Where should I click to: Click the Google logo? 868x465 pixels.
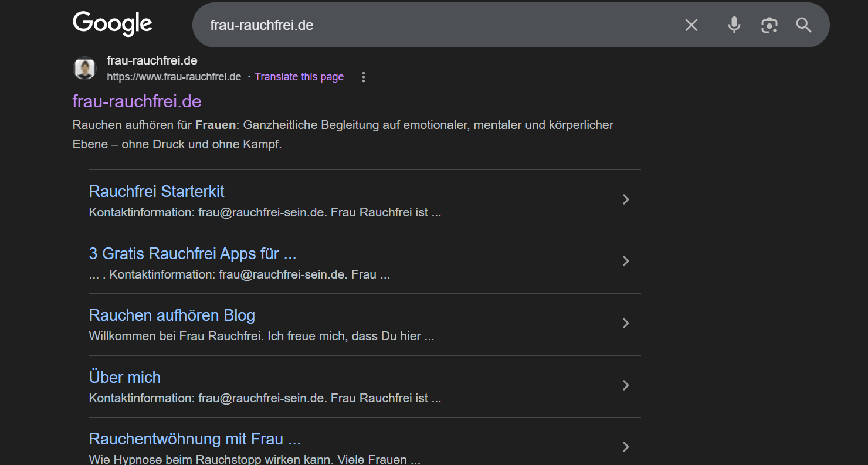[113, 24]
